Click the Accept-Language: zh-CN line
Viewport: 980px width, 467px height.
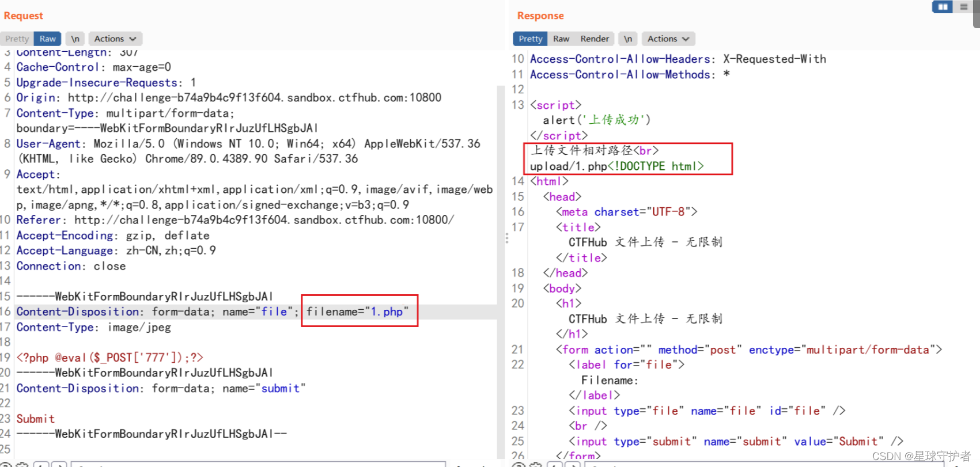click(116, 250)
